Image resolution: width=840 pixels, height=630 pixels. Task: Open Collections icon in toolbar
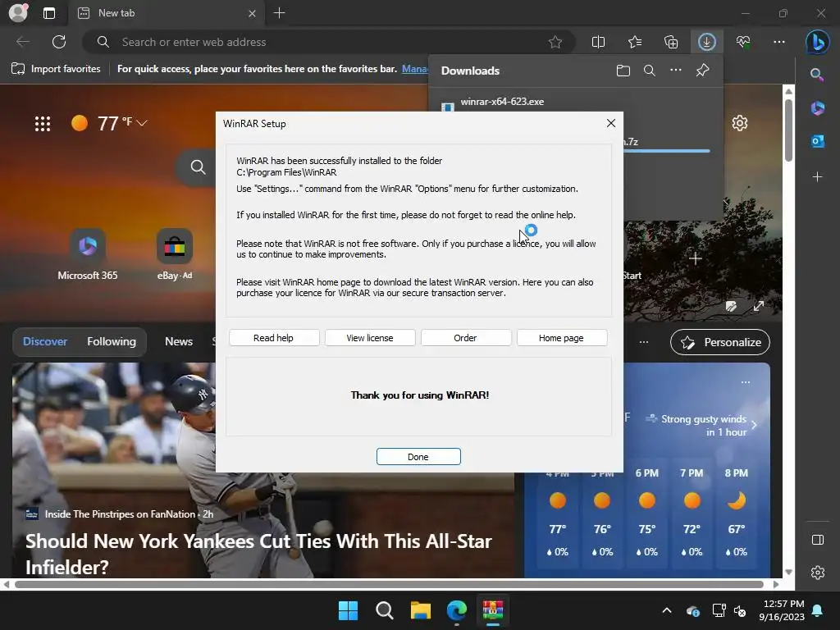(x=671, y=42)
